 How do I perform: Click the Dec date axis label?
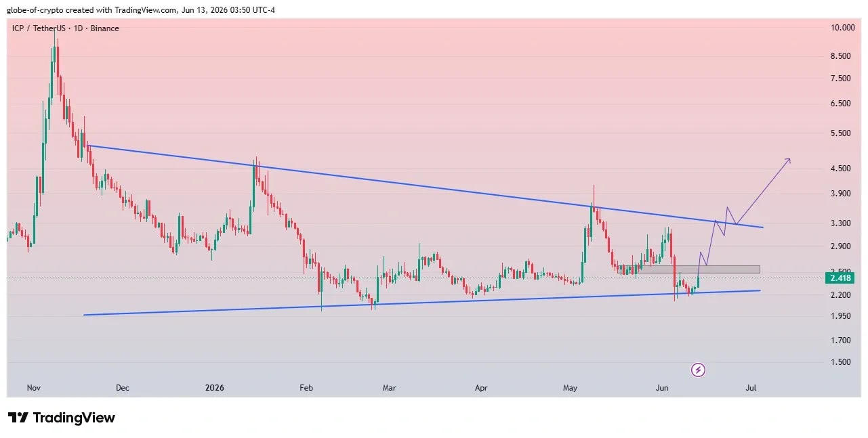tap(123, 388)
